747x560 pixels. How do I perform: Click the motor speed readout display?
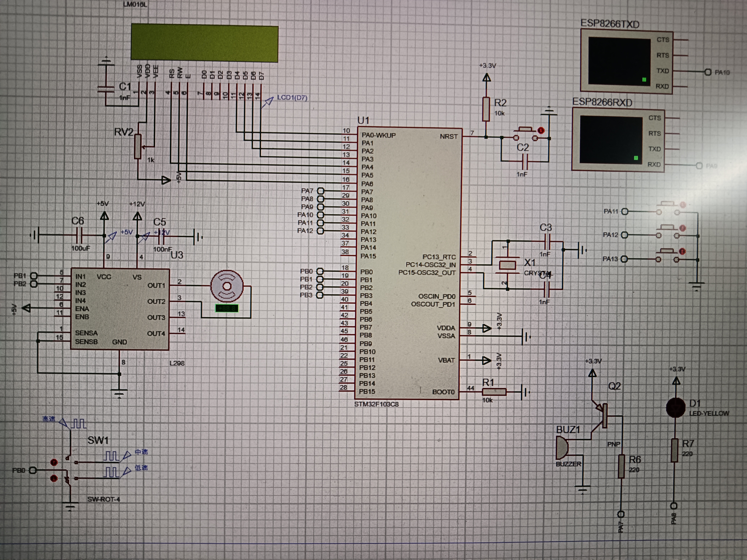[x=227, y=308]
